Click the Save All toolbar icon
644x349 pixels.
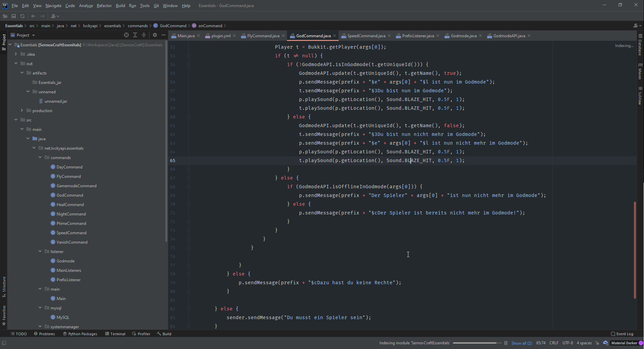14,16
